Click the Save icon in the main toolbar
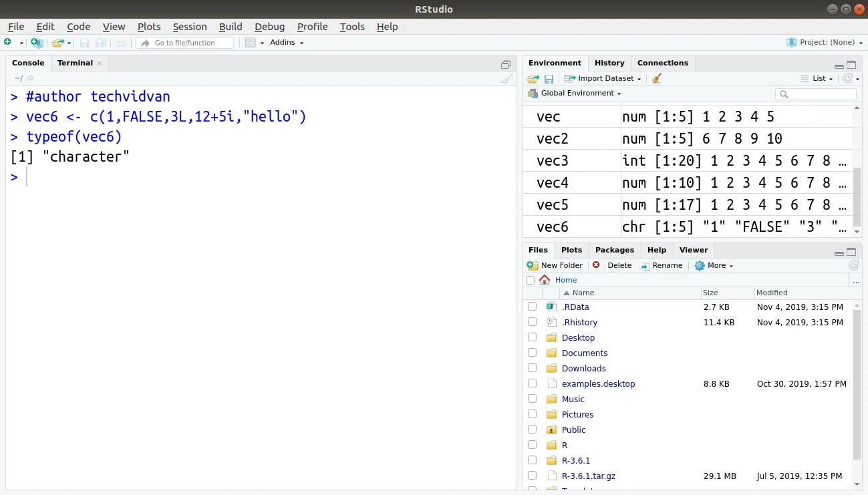868x495 pixels. click(x=84, y=42)
